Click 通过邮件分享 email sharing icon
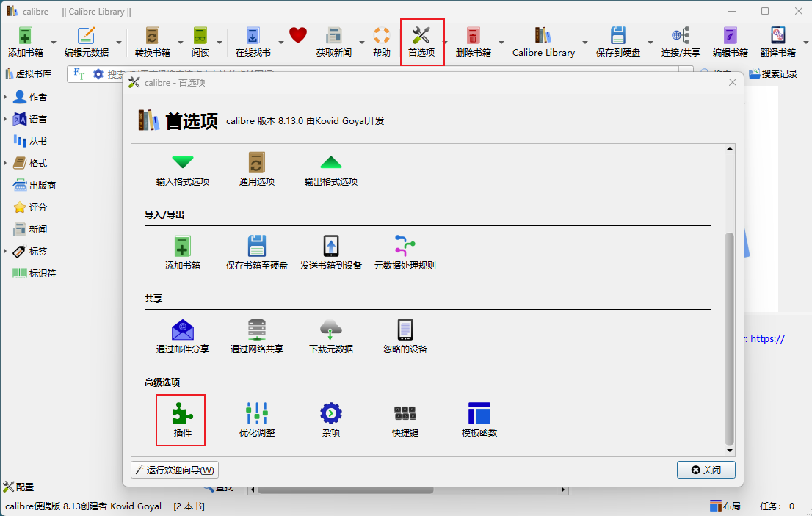 [x=182, y=336]
